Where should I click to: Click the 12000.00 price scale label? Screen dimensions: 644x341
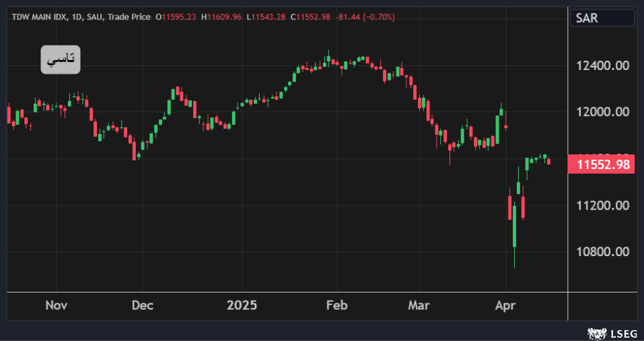pos(603,112)
